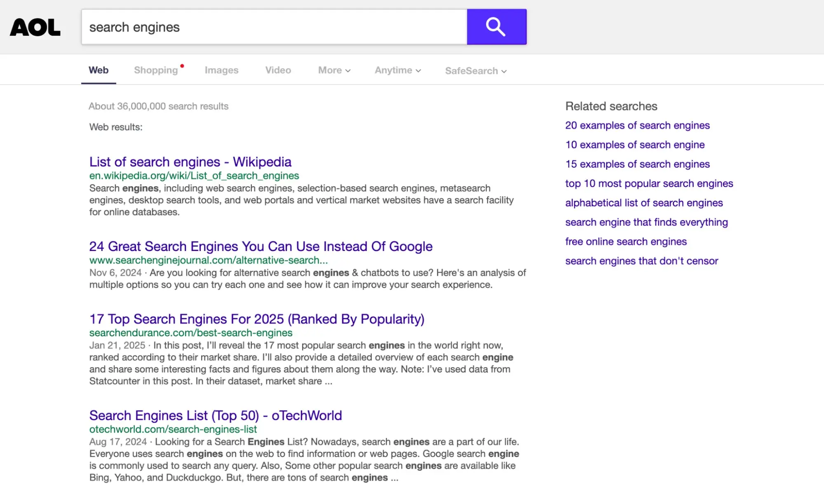
Task: Click the About 36,000,000 search results text
Action: coord(158,106)
